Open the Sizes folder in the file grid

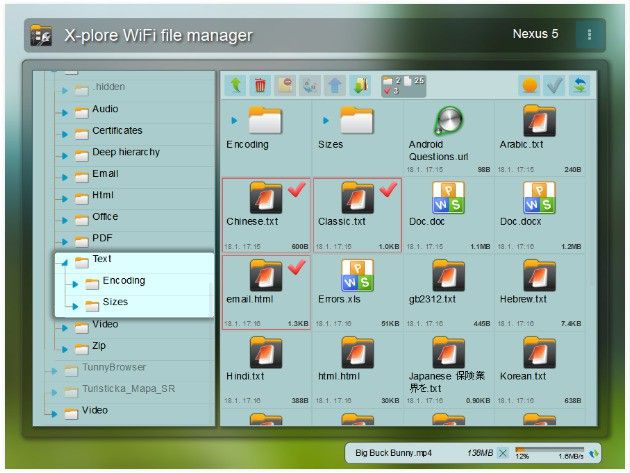coord(357,120)
